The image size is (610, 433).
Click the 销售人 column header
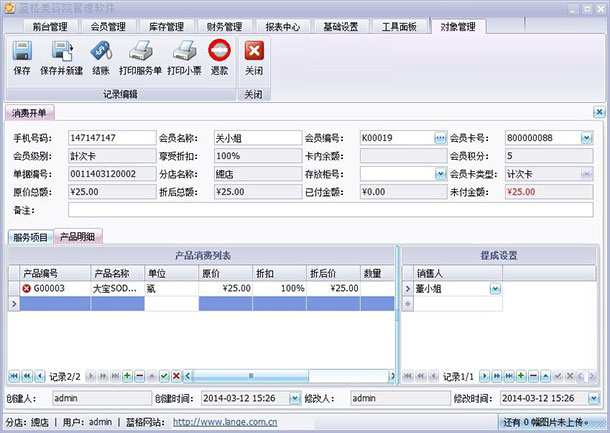(x=458, y=273)
